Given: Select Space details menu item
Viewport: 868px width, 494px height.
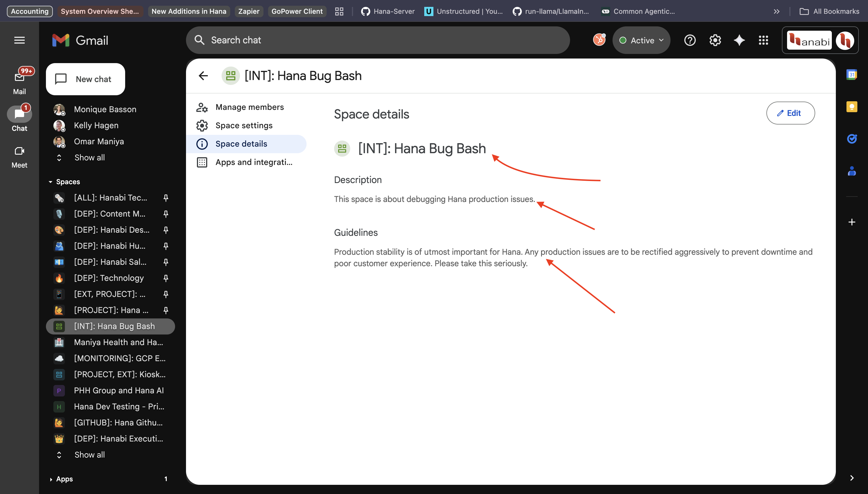Looking at the screenshot, I should click(x=246, y=143).
